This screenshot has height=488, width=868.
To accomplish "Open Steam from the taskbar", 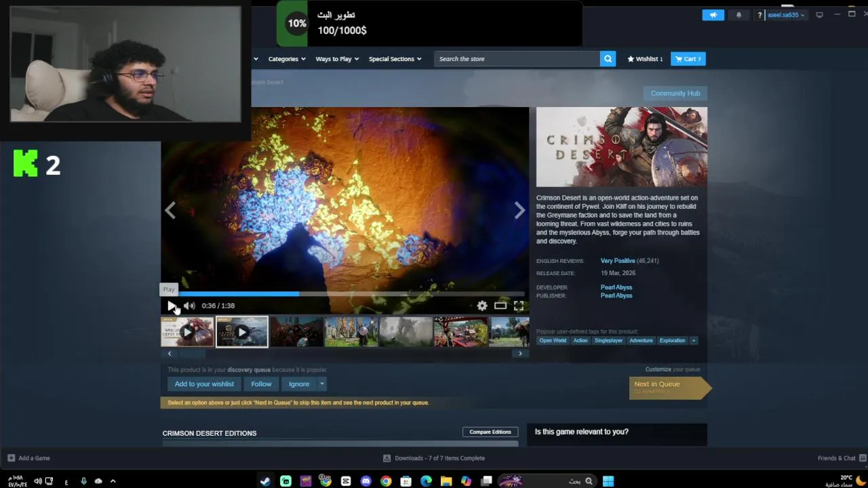I will pos(266,481).
